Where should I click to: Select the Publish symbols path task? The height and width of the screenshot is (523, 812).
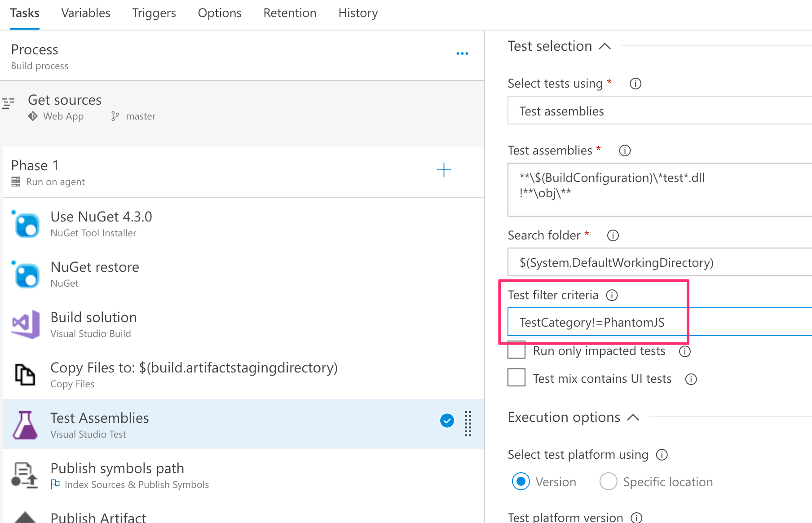click(x=243, y=475)
